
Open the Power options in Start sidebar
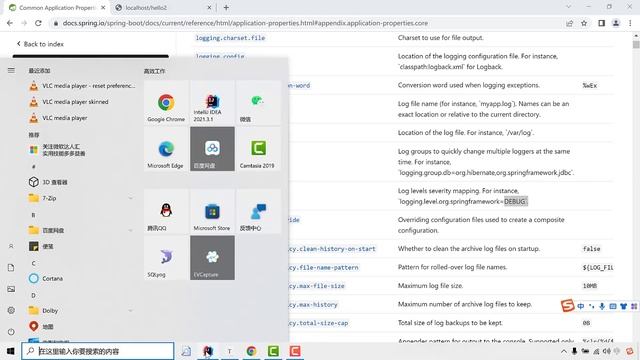pos(11,331)
